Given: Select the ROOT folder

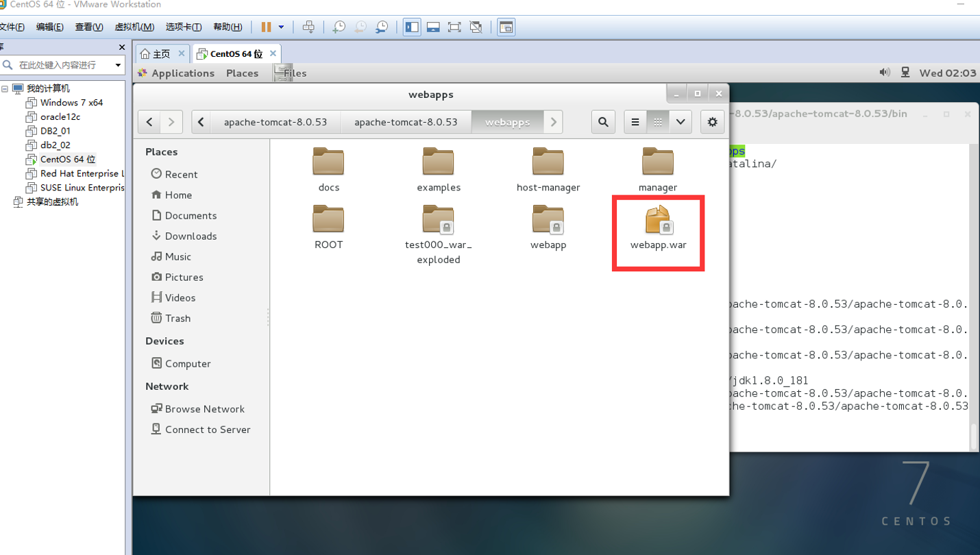Looking at the screenshot, I should pos(328,227).
